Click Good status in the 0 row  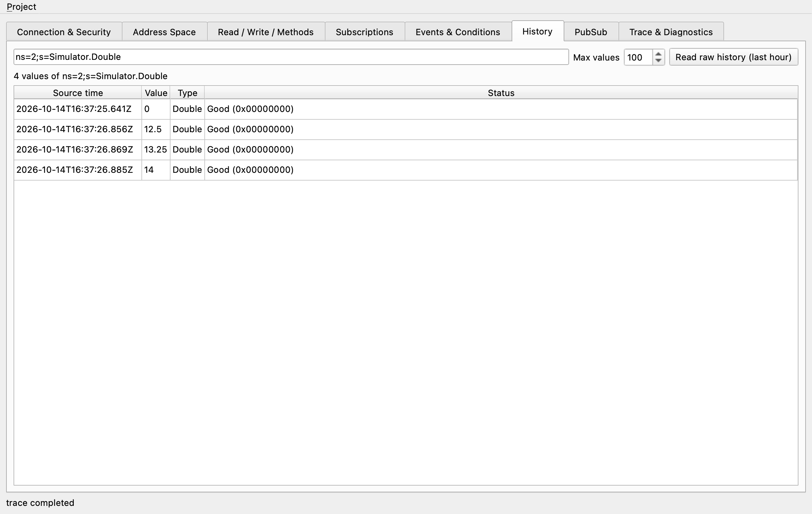click(501, 109)
